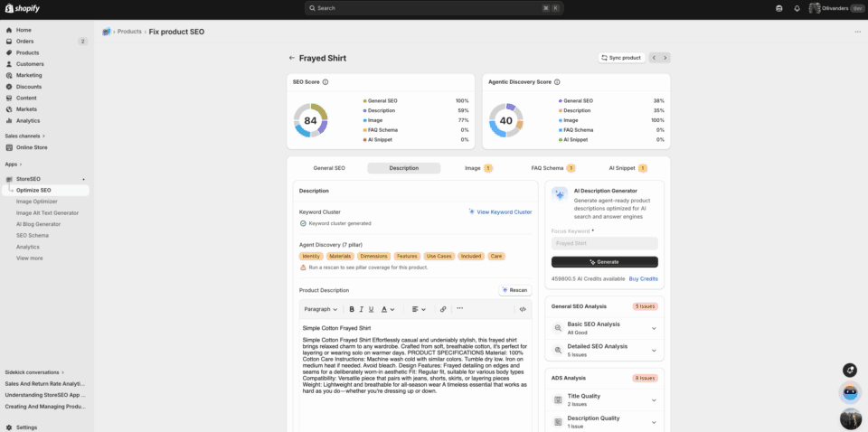Open AI Blog Generator
The image size is (868, 432).
click(x=38, y=224)
